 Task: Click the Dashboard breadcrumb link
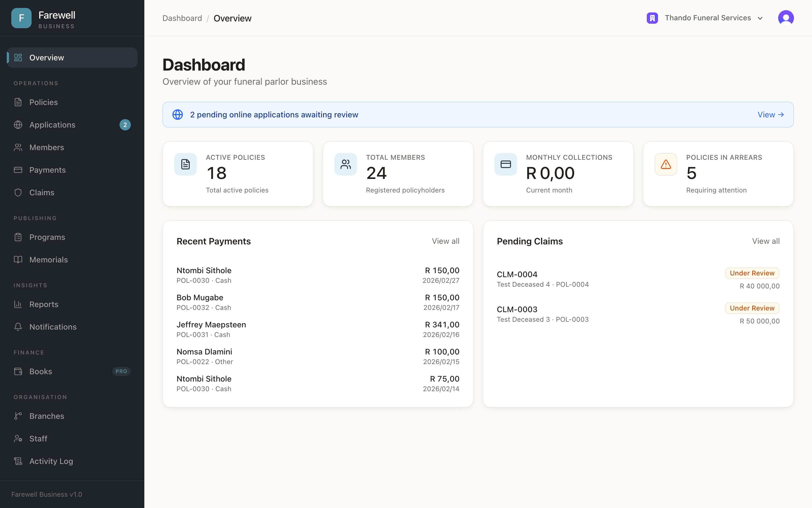click(182, 18)
